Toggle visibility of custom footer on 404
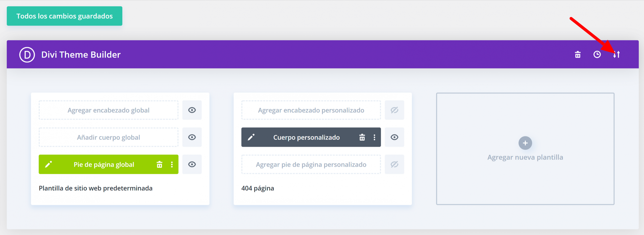 coord(395,164)
